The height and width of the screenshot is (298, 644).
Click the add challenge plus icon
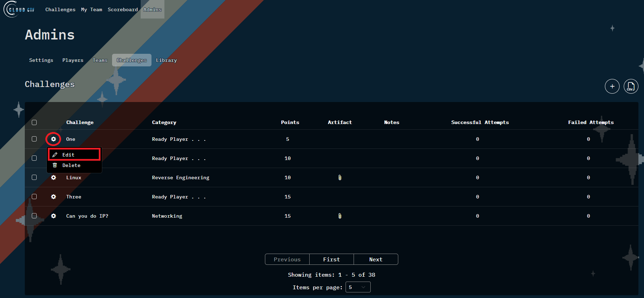click(612, 86)
